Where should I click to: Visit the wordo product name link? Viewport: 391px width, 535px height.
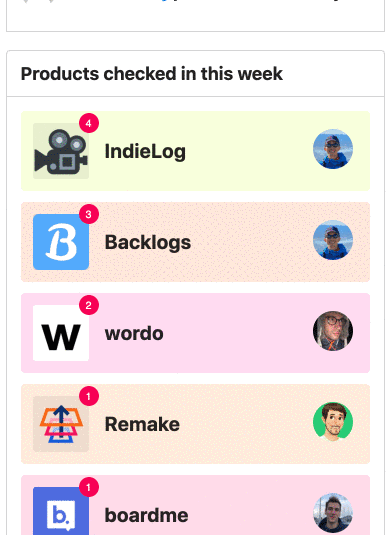coord(134,334)
